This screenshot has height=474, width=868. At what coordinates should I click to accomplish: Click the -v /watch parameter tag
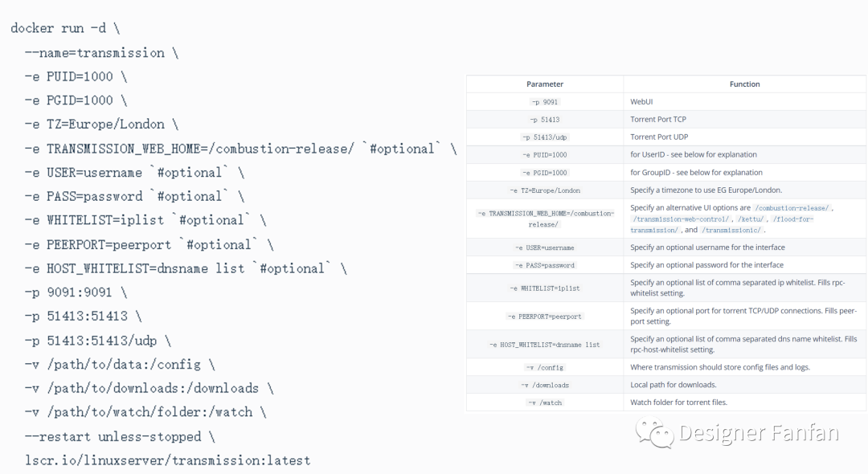[x=545, y=402]
